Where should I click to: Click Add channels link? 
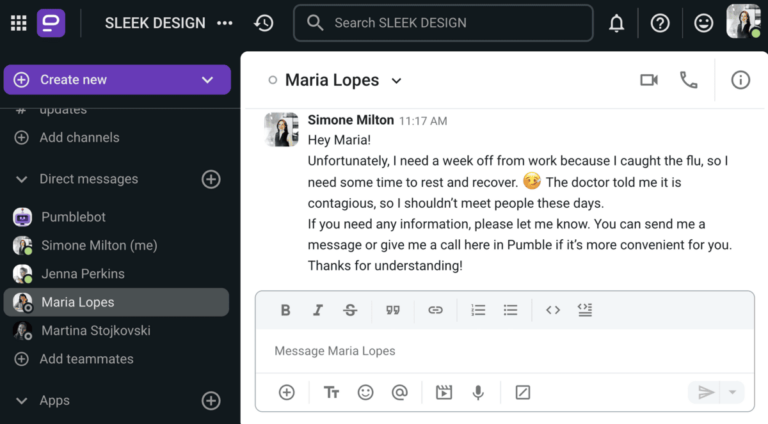79,137
